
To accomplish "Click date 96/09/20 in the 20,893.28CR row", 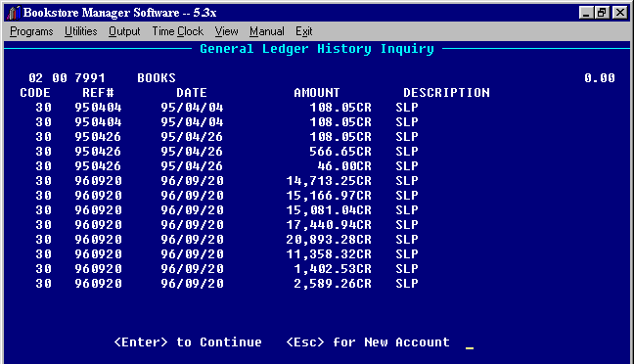I will 192,240.
